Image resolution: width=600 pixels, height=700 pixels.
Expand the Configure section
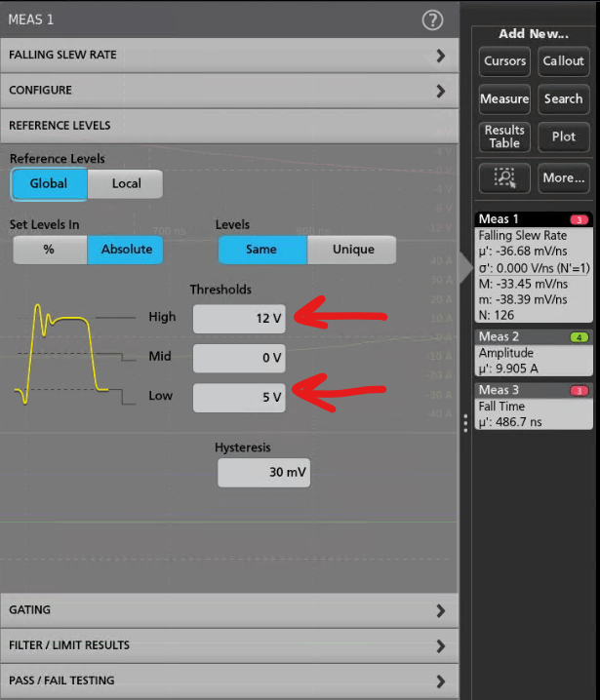pos(229,91)
